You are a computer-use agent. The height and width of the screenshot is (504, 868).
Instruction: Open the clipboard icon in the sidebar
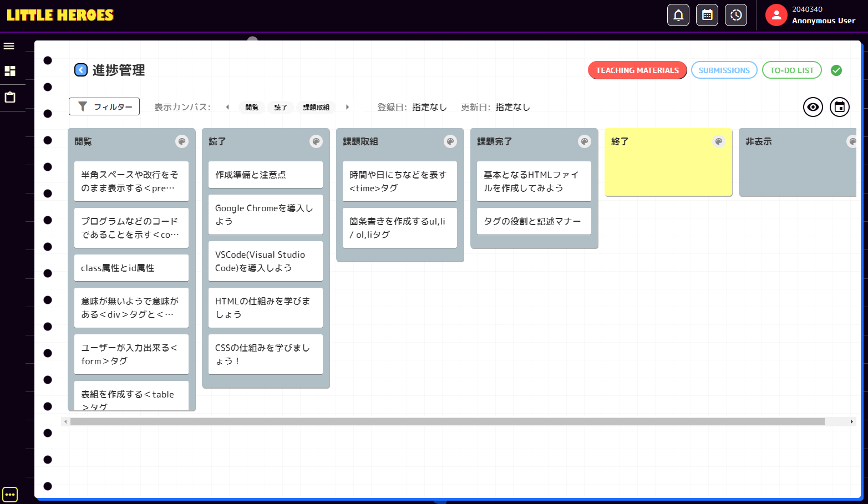pyautogui.click(x=9, y=97)
